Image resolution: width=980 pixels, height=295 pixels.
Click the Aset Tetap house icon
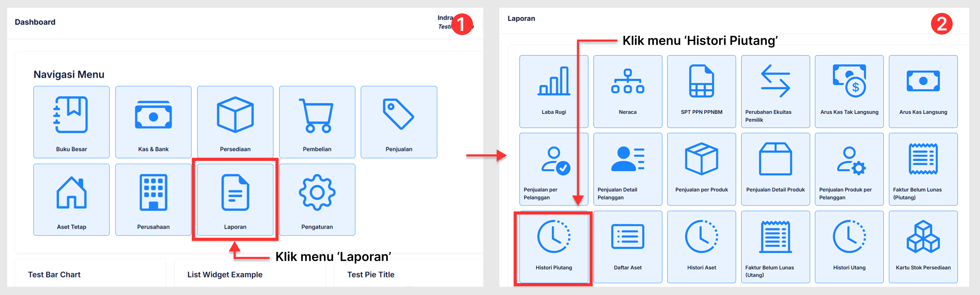click(71, 193)
